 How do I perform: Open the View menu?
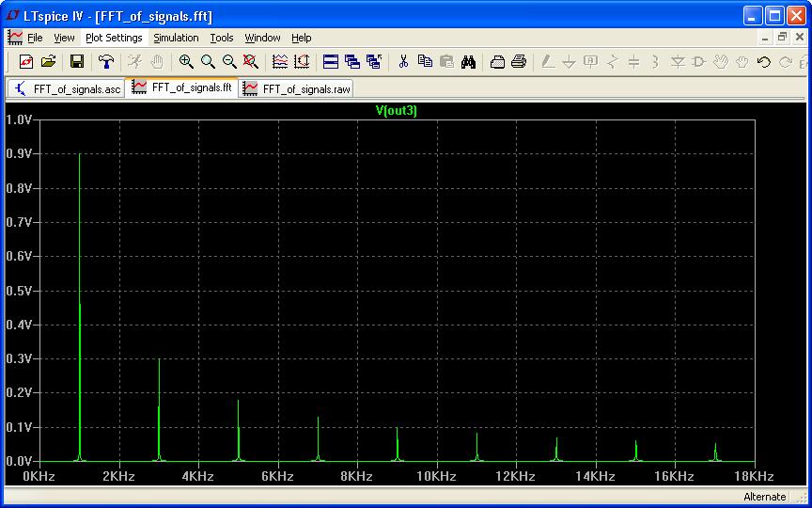pyautogui.click(x=64, y=38)
